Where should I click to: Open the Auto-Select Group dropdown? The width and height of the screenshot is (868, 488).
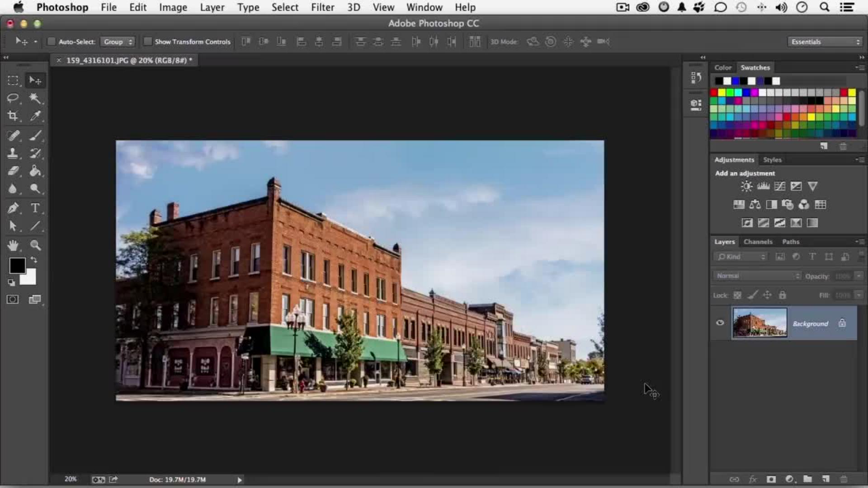[x=118, y=42]
